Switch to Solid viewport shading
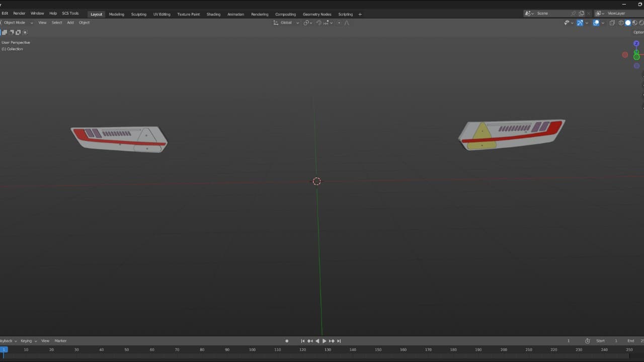Image resolution: width=644 pixels, height=362 pixels. tap(628, 23)
